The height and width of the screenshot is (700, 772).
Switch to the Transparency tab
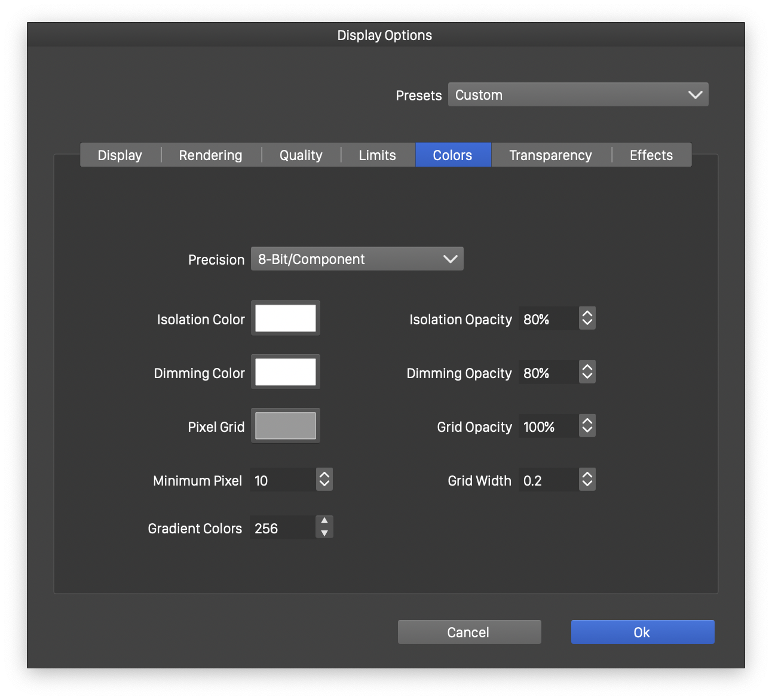pos(550,155)
